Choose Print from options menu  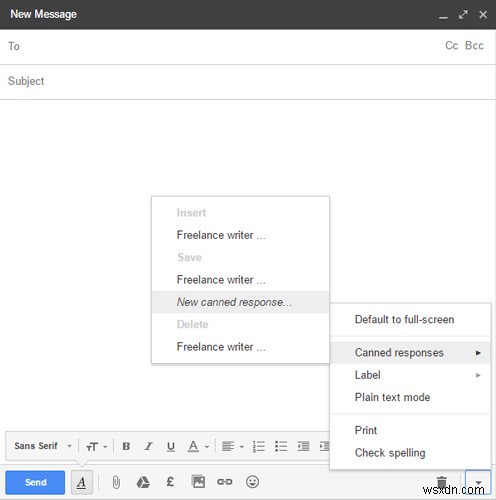(x=410, y=430)
